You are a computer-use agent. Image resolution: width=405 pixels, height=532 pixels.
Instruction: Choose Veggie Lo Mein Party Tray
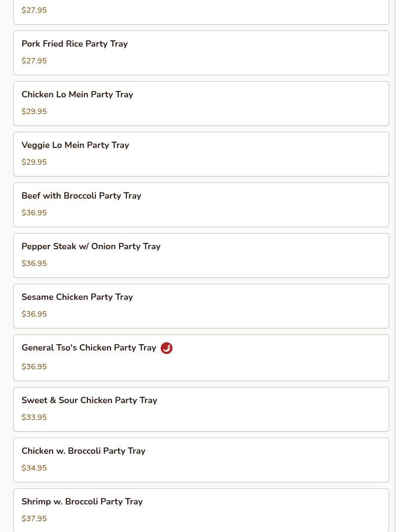[75, 145]
